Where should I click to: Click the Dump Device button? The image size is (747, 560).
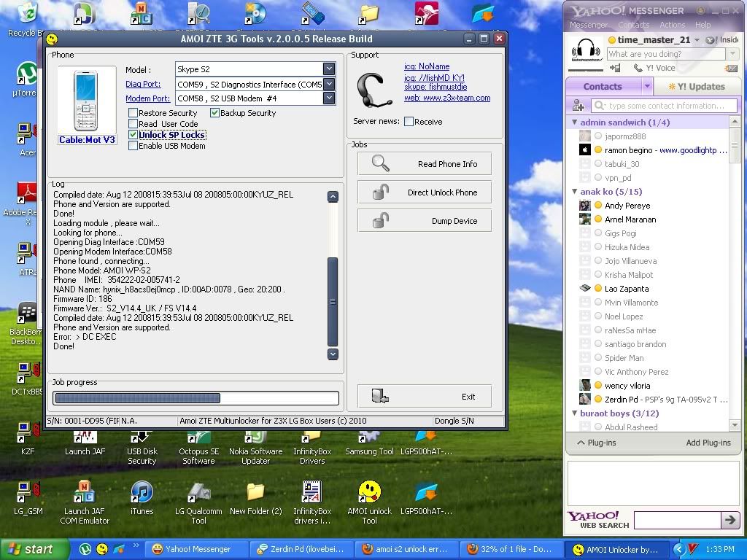425,221
